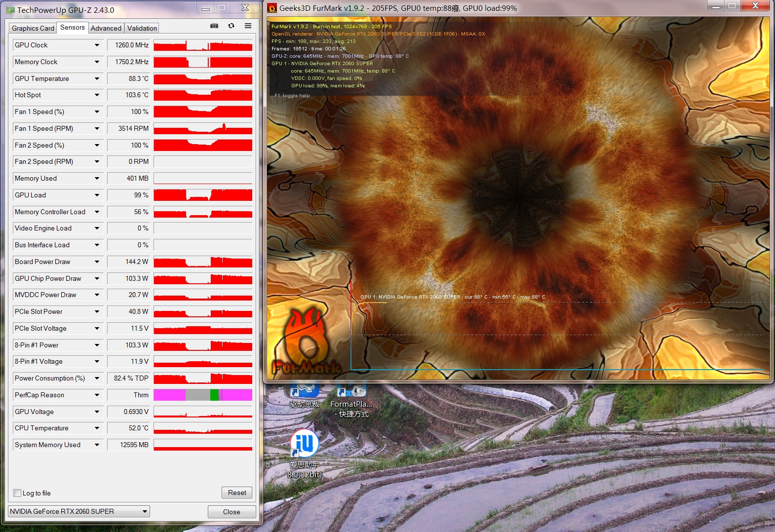This screenshot has height=532, width=775.
Task: Open the Fan 1 Speed (%) dropdown
Action: 97,112
